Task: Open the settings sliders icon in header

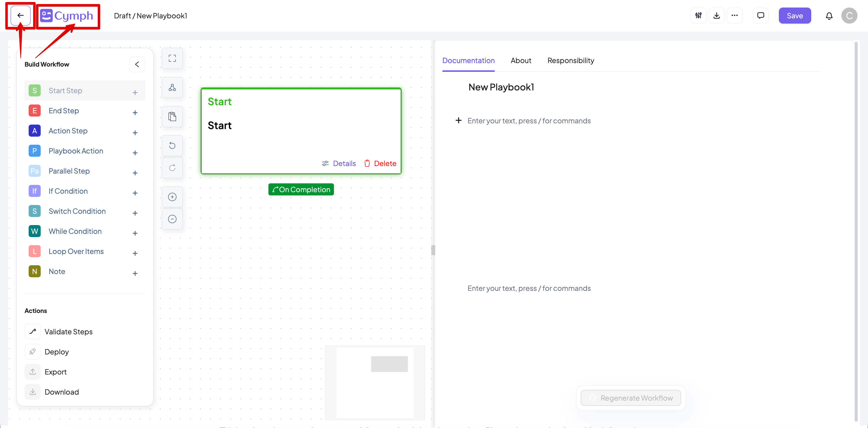Action: coord(698,16)
